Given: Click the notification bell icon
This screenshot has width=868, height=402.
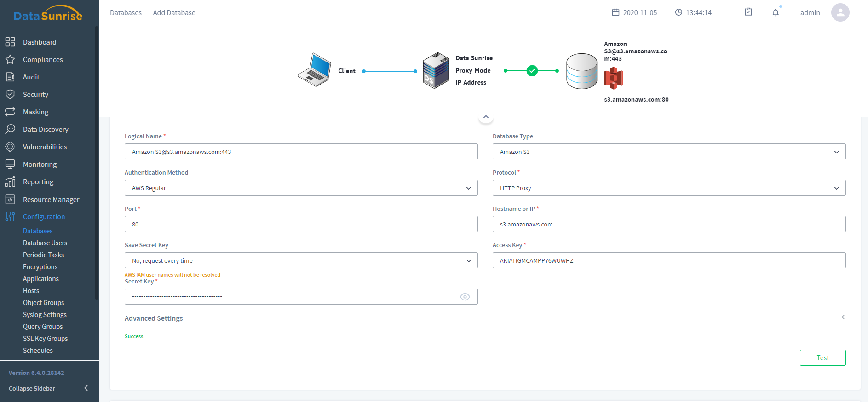Looking at the screenshot, I should point(776,12).
